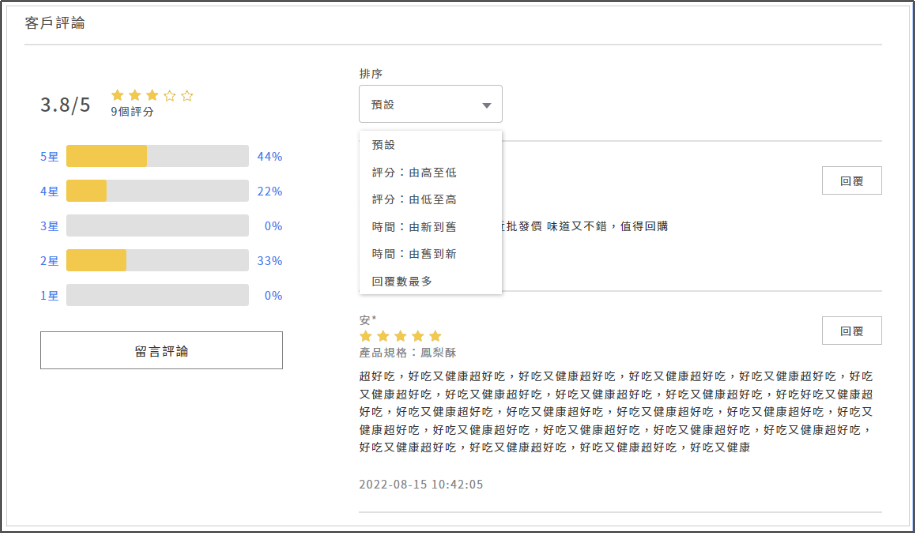Screen dimensions: 915x533
Task: Filter by 5星 rating link
Action: point(50,157)
